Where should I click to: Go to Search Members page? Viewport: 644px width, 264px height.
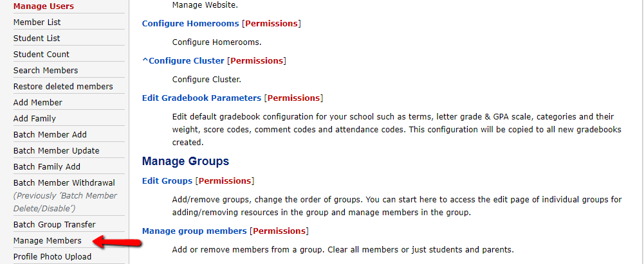click(46, 70)
